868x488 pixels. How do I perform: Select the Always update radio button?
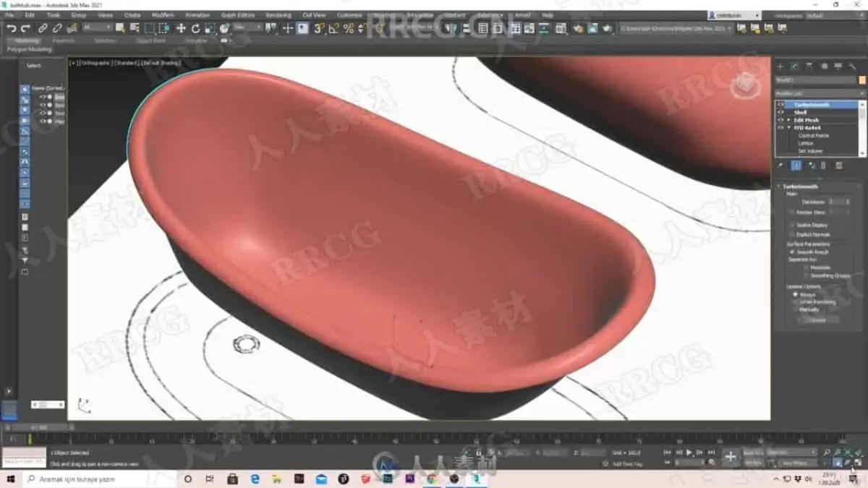click(x=796, y=294)
